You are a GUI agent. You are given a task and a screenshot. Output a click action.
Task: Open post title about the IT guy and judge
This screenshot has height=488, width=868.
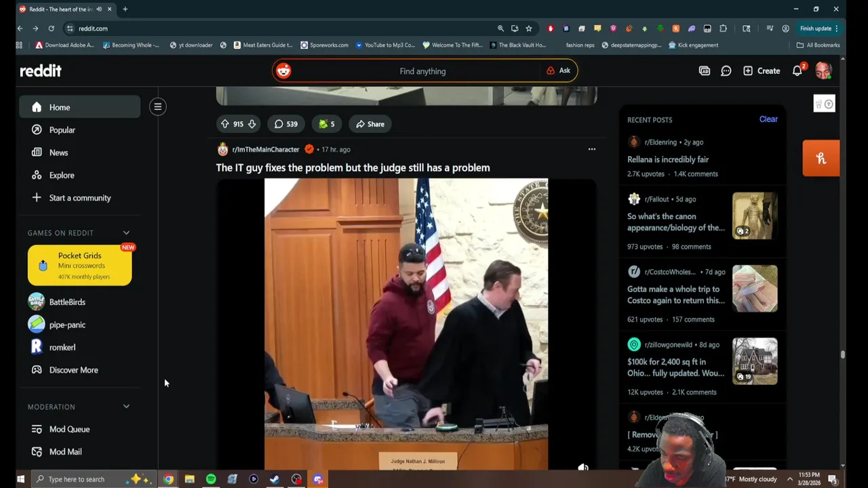(x=353, y=167)
